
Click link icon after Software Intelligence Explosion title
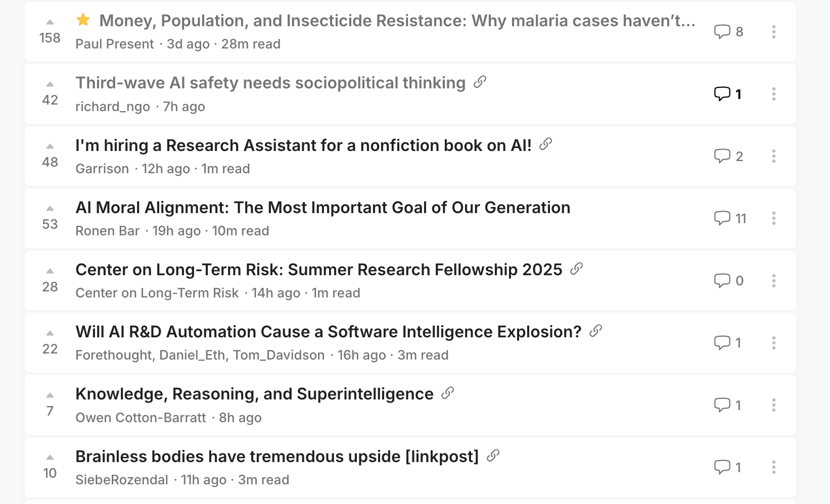[596, 331]
